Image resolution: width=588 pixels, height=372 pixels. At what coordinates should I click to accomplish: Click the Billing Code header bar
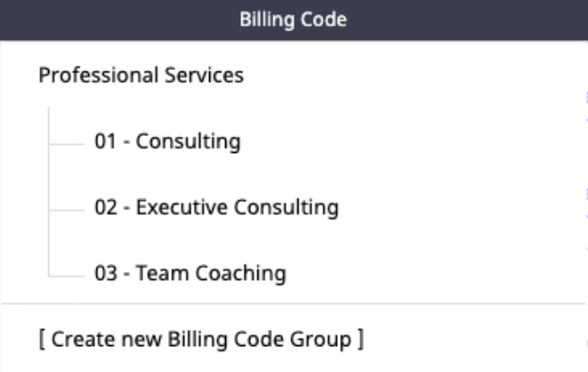[x=293, y=19]
